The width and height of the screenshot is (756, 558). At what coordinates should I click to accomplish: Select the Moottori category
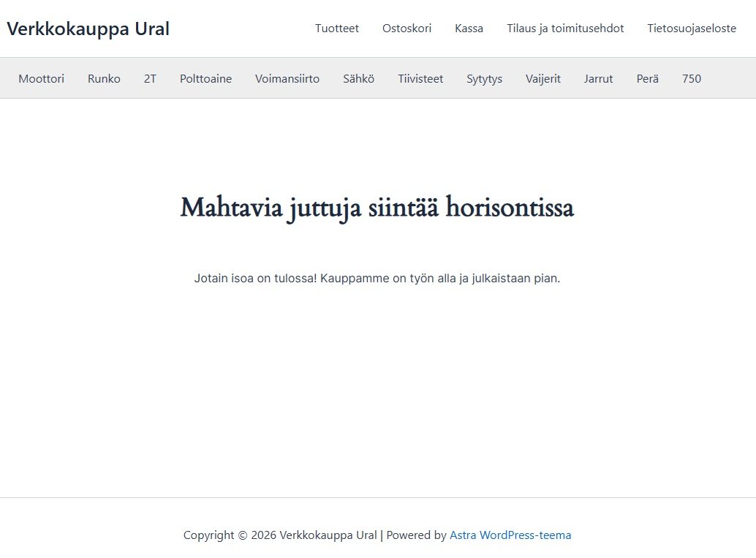42,78
